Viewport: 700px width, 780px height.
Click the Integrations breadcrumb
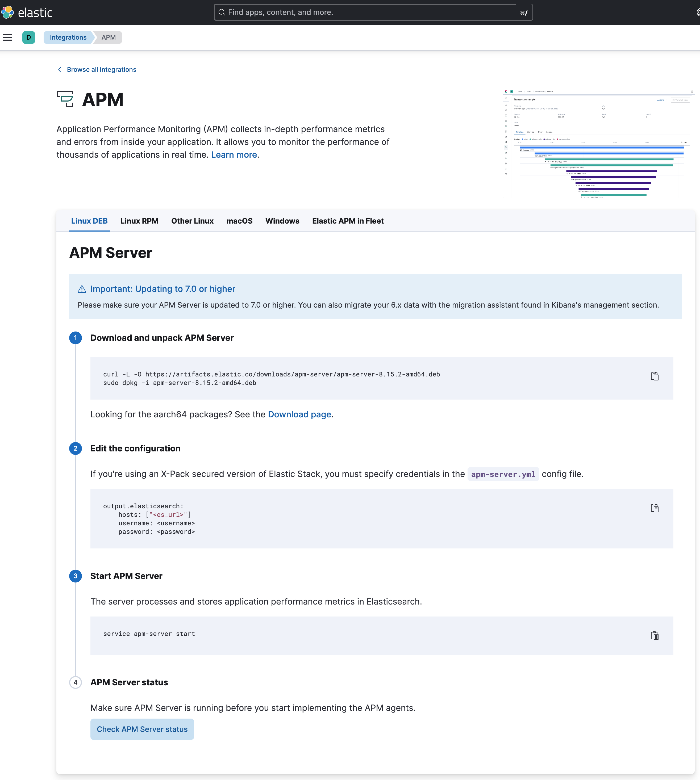point(68,37)
